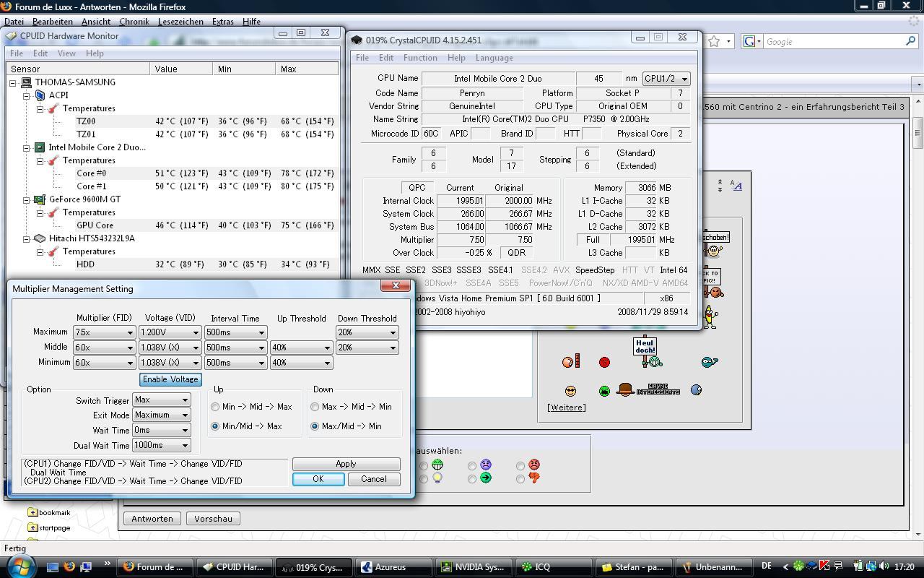
Task: Insert the 'Wayne interessierts' smiley
Action: (657, 389)
